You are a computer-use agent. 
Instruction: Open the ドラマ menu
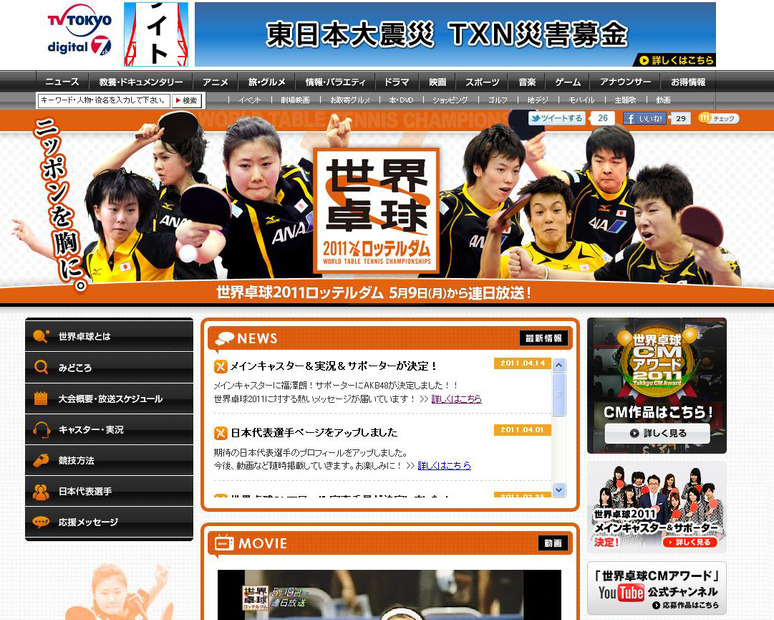coord(397,82)
